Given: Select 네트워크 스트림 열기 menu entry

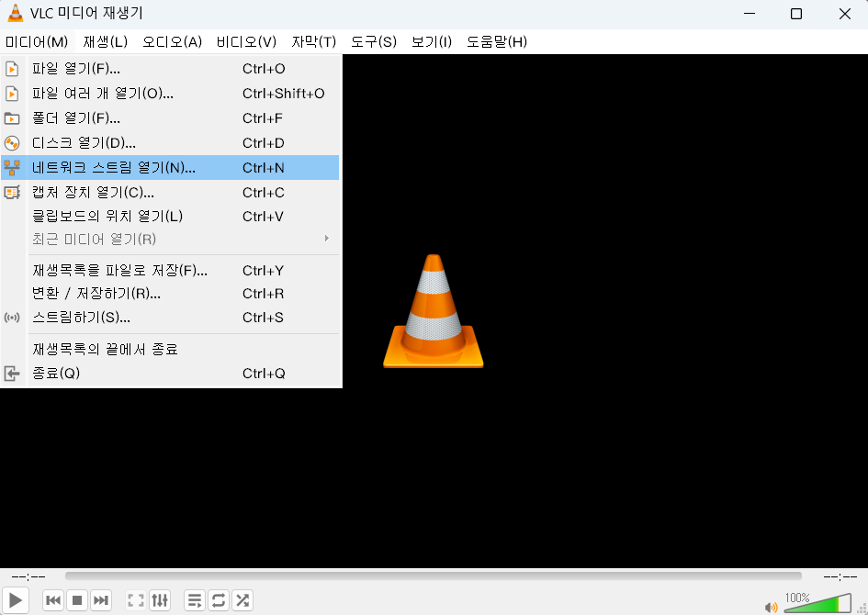Looking at the screenshot, I should 110,167.
